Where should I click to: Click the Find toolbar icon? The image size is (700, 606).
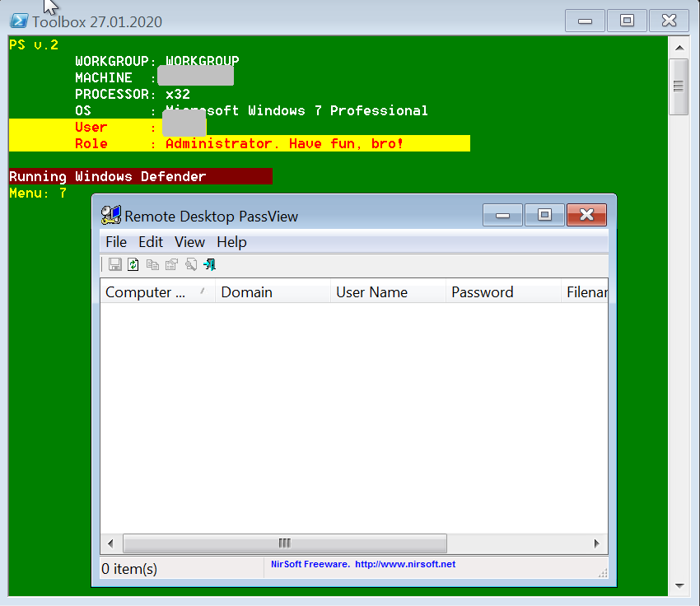(x=191, y=264)
